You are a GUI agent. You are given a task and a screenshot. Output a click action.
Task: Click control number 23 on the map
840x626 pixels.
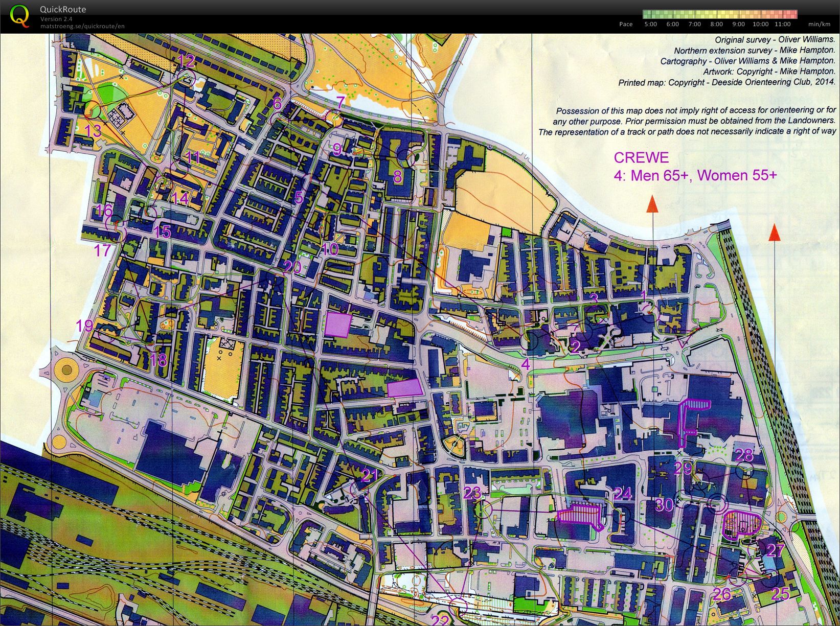click(x=472, y=493)
